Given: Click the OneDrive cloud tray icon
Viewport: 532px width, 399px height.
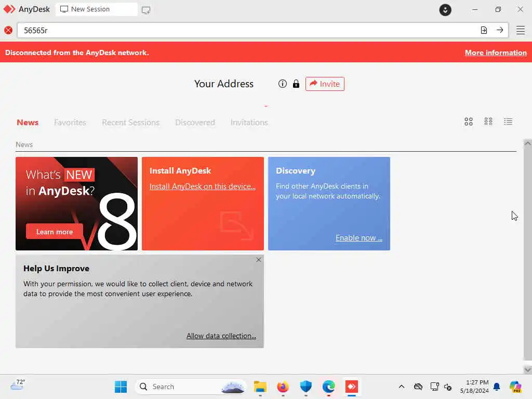Looking at the screenshot, I should tap(418, 387).
